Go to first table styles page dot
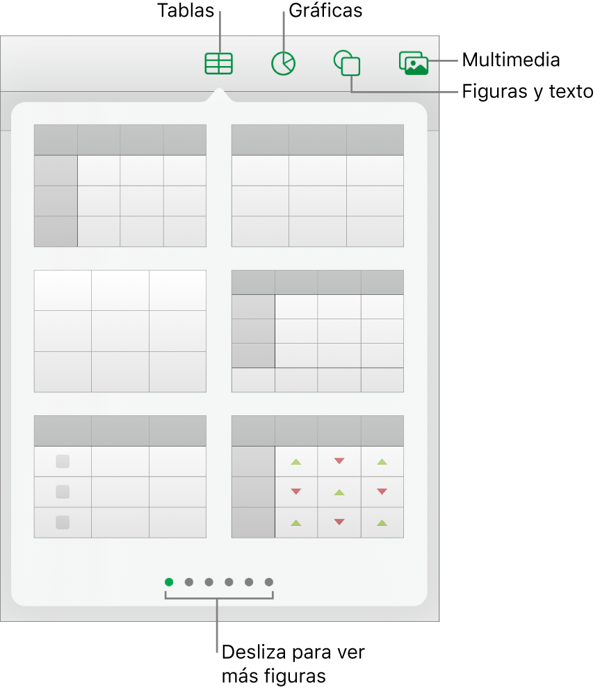616x690 pixels. [x=169, y=582]
